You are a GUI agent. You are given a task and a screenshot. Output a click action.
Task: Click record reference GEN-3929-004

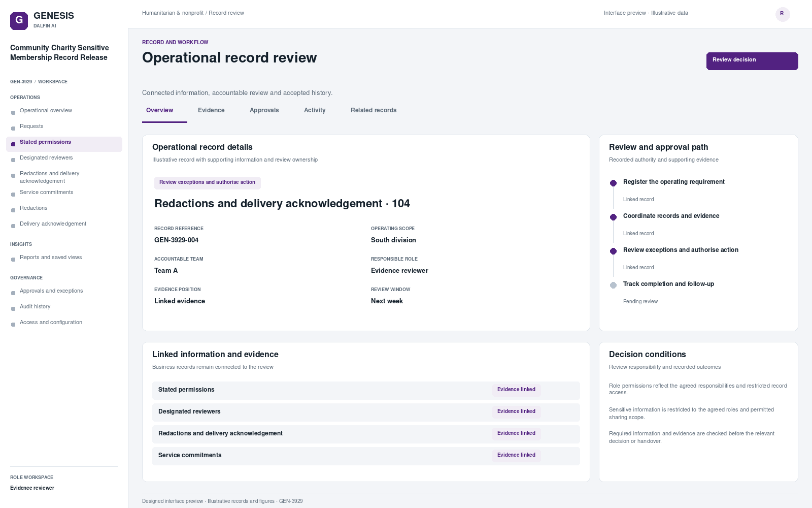click(x=176, y=240)
